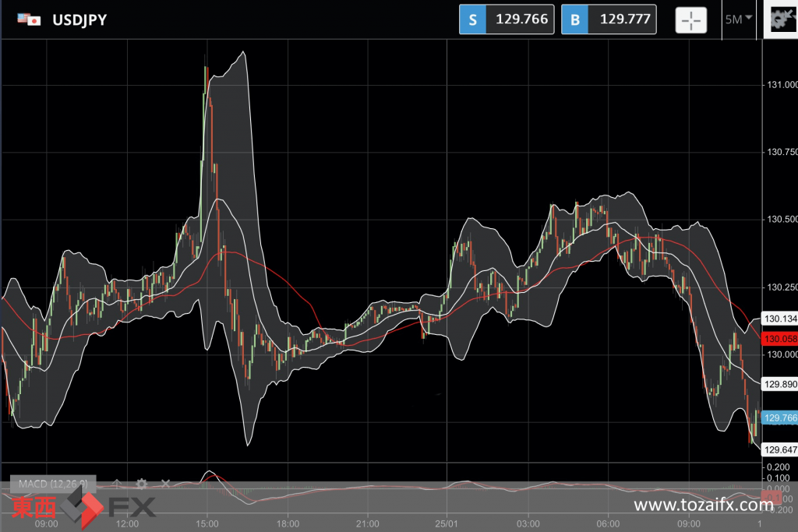Open the 5M timeframe dropdown

click(x=738, y=19)
